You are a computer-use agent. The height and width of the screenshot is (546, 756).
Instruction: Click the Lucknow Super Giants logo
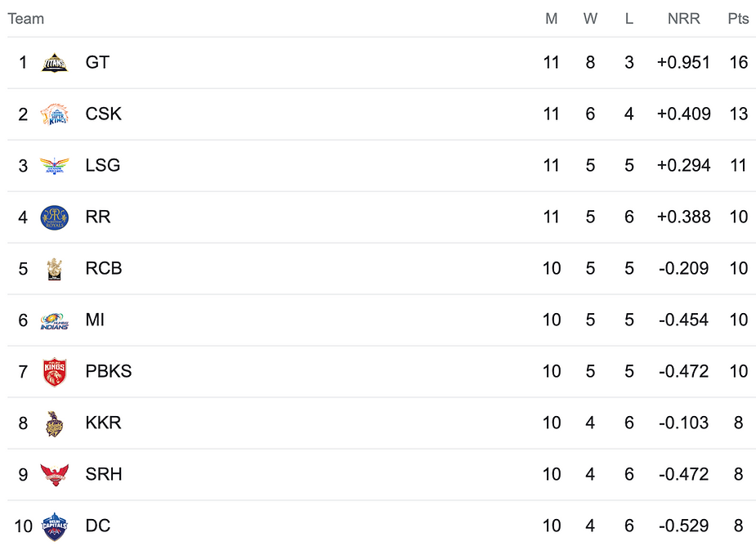tap(55, 165)
